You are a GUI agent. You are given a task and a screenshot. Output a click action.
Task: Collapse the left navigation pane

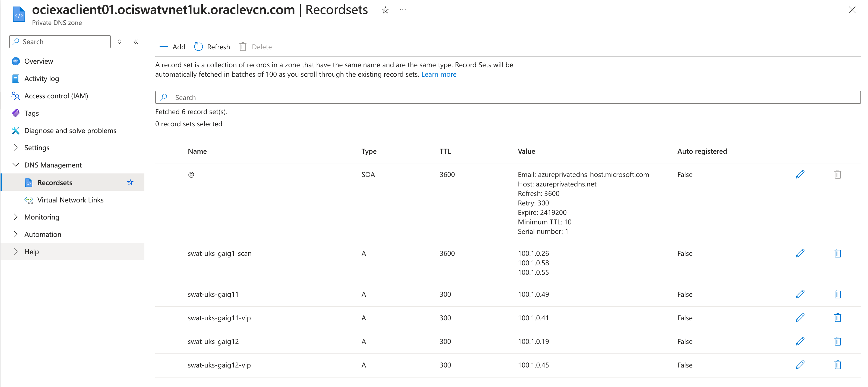[136, 42]
